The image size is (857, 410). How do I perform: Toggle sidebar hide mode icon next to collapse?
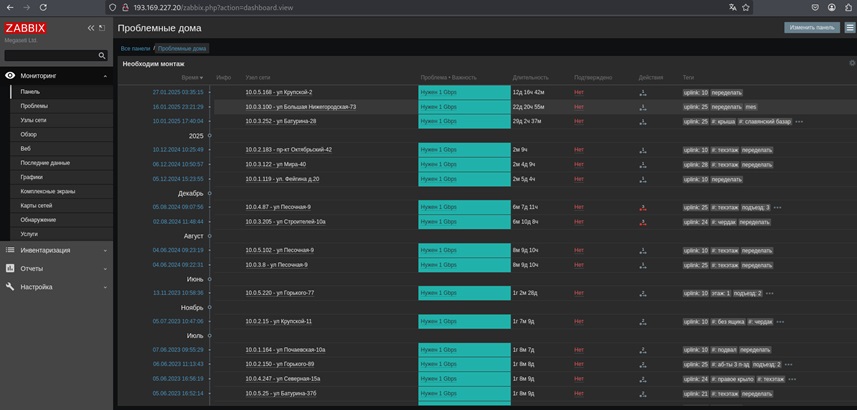102,28
